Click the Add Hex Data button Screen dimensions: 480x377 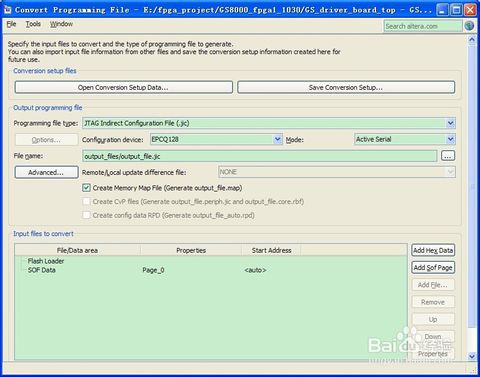tap(433, 250)
